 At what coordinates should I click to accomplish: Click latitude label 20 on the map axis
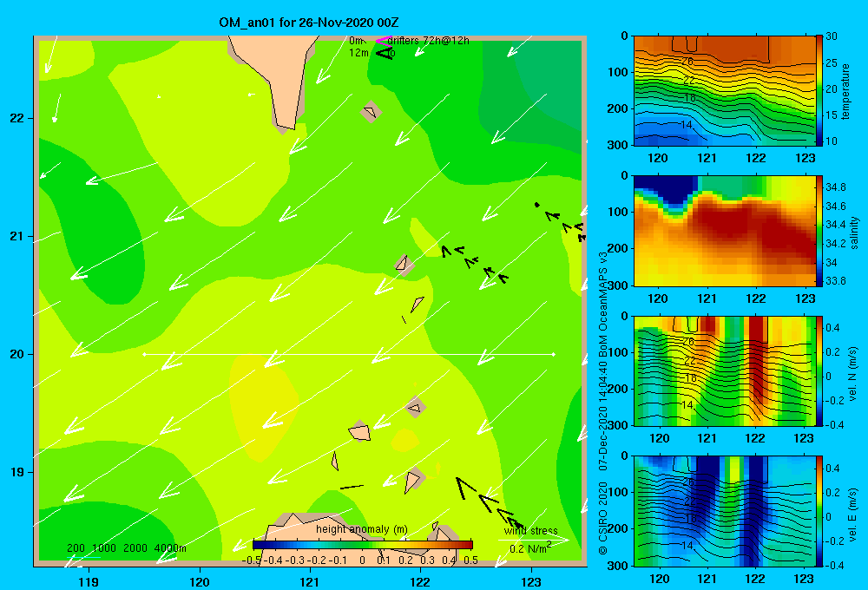17,354
